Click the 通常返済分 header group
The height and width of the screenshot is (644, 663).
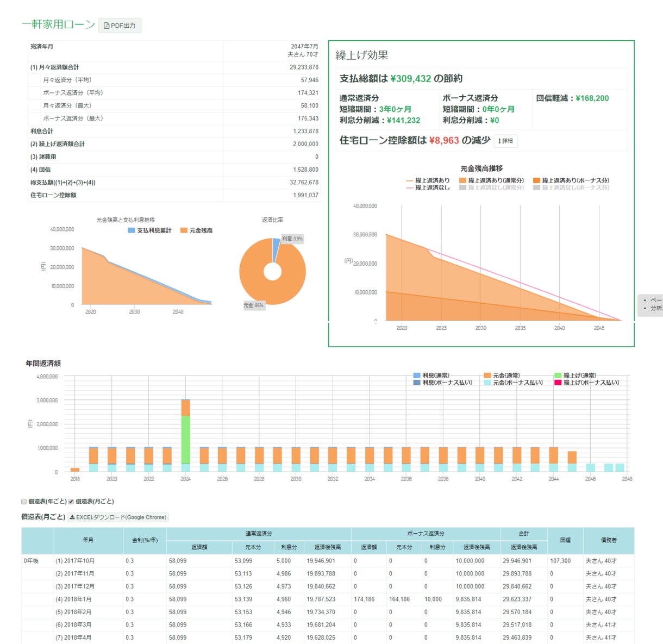click(x=259, y=534)
